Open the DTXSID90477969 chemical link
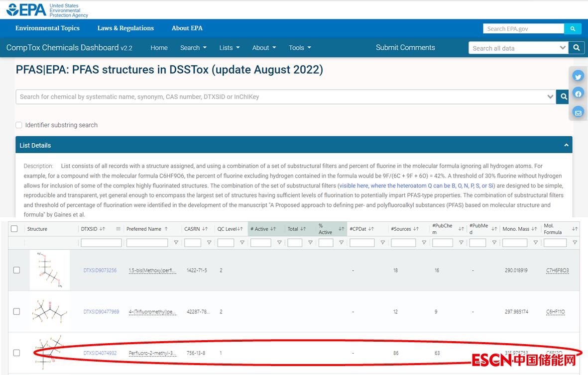The height and width of the screenshot is (375, 588). tap(101, 312)
